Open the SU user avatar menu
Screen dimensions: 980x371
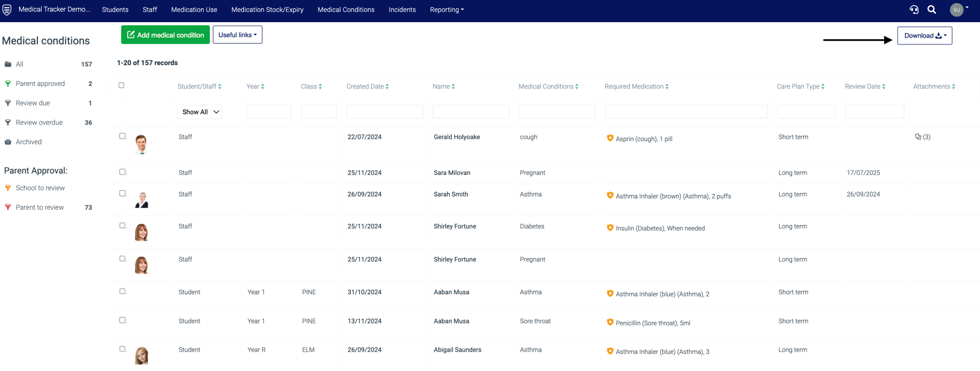coord(959,10)
